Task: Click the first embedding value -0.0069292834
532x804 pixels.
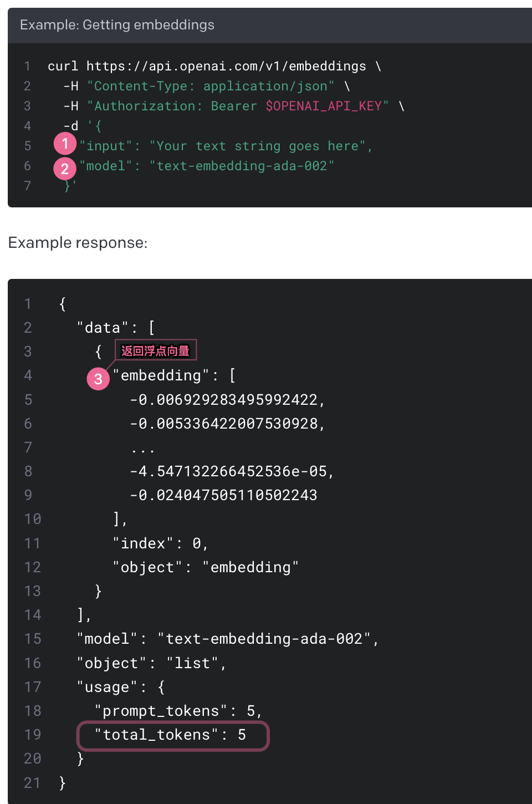Action: (227, 400)
